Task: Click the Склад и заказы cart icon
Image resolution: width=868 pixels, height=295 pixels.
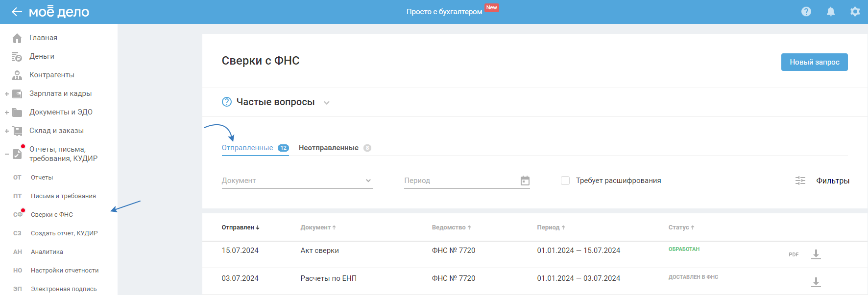Action: 17,131
